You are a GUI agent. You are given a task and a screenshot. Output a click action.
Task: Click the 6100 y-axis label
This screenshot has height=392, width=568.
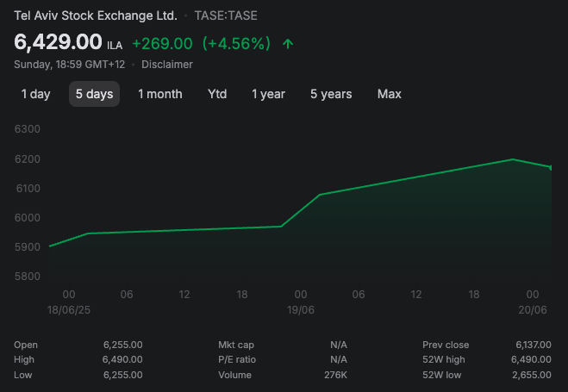point(28,189)
